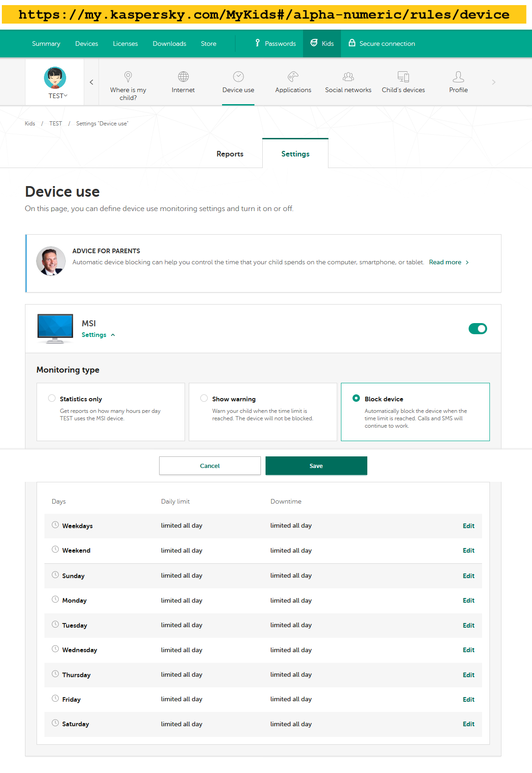Click the clock icon beside Monday
532x773 pixels.
click(x=55, y=599)
